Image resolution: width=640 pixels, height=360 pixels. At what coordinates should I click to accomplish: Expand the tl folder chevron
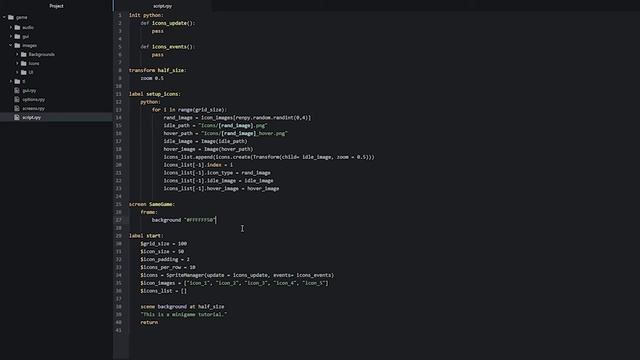coord(11,81)
